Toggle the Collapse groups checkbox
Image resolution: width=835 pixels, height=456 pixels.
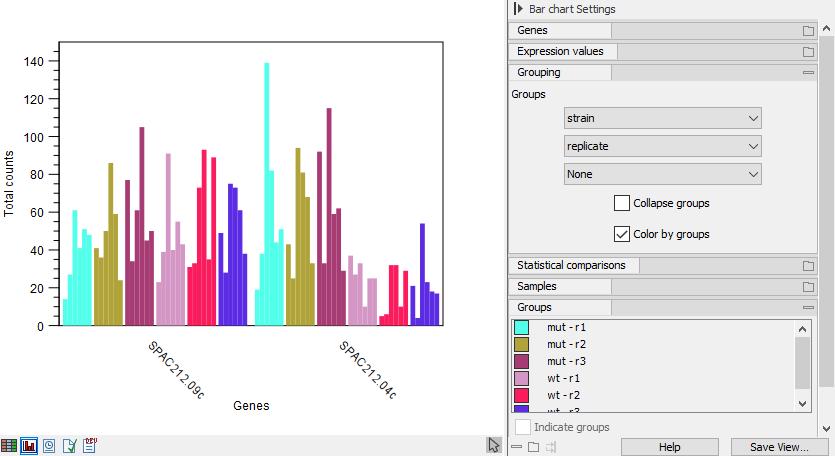(x=622, y=203)
